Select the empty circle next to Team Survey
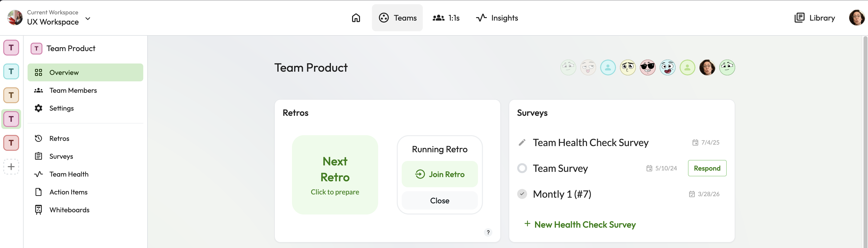868x248 pixels. tap(522, 168)
